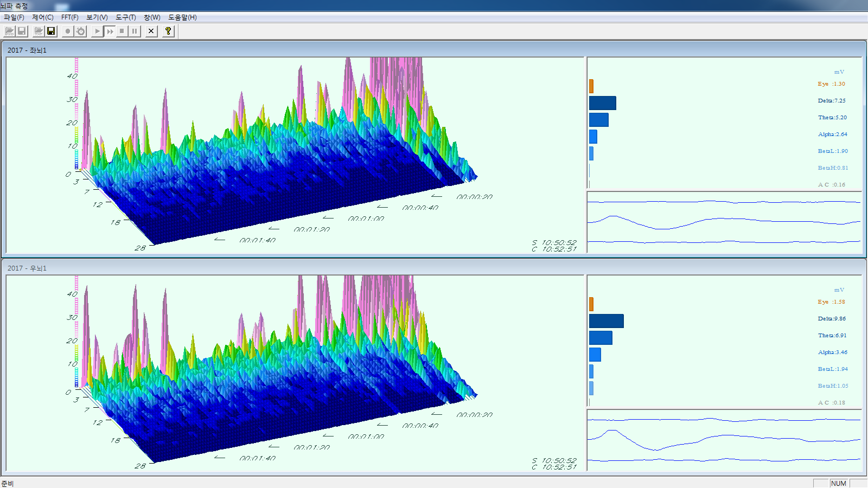The image size is (868, 488).
Task: Open a TXT file via toolbar icon
Action: click(39, 31)
